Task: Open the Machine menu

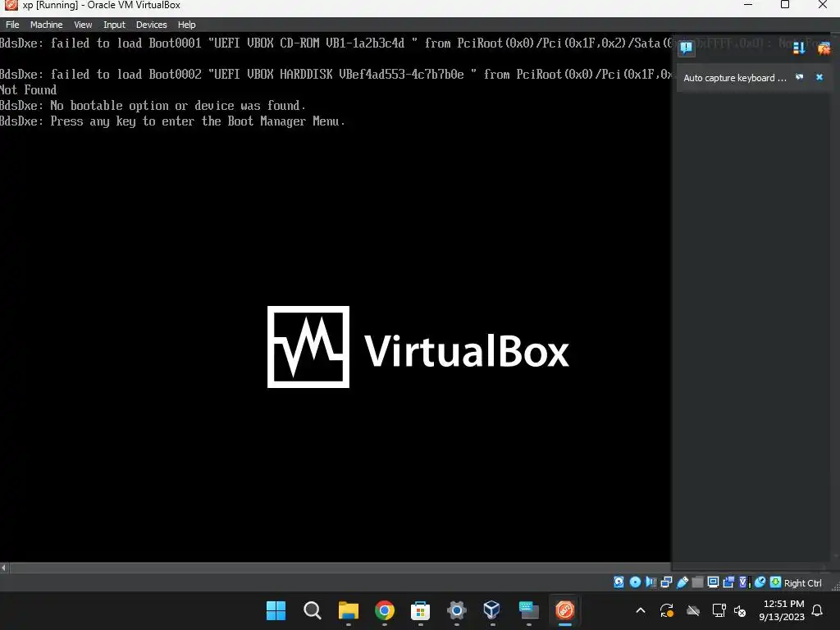Action: point(46,25)
